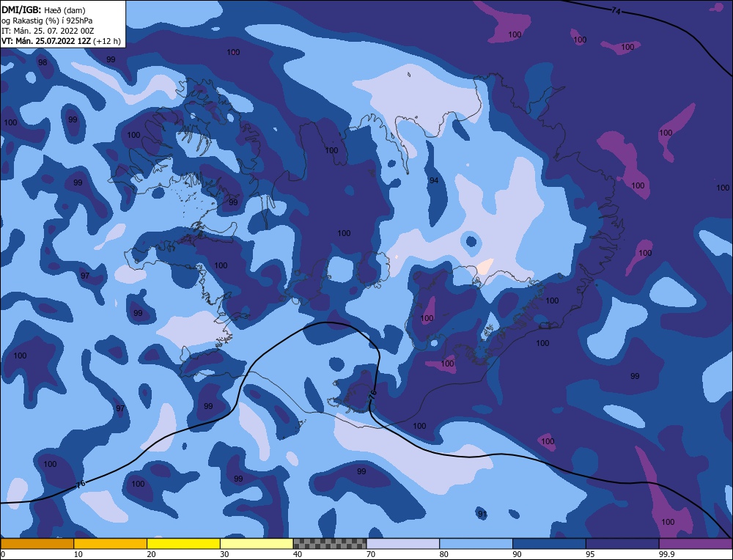
Task: Click the 90–95 medium blue legend swatch
Action: 549,544
